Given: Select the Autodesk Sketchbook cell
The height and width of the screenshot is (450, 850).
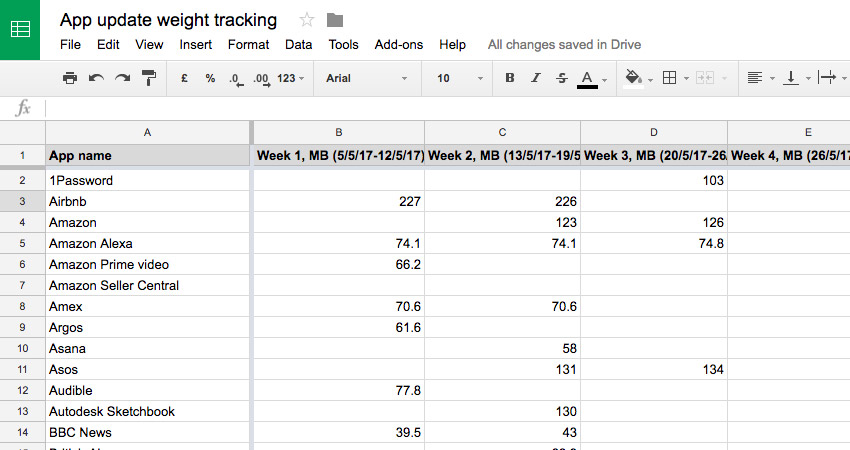Looking at the screenshot, I should (147, 412).
